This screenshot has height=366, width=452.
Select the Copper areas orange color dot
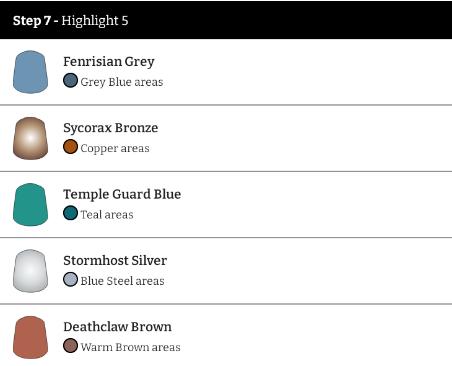tap(70, 147)
